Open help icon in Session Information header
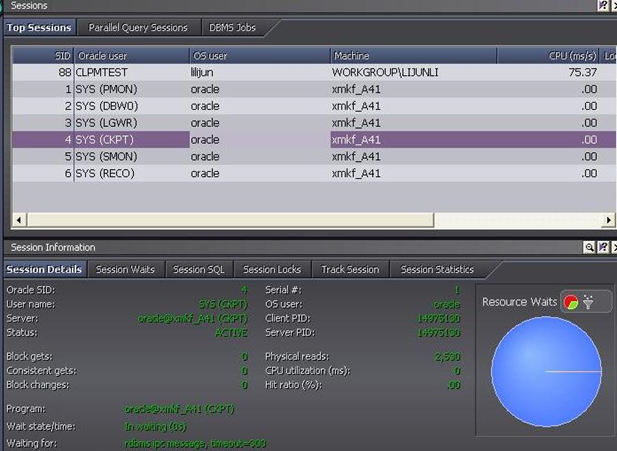The image size is (617, 451). pyautogui.click(x=603, y=247)
